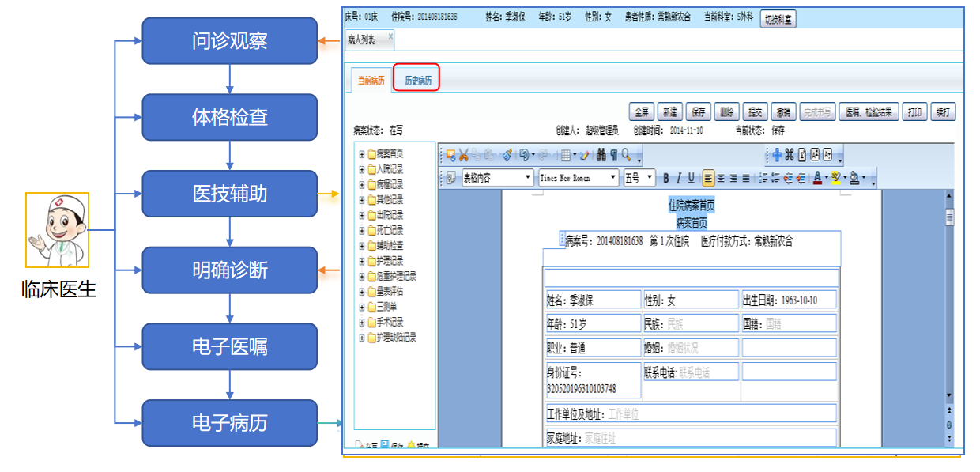Expand the 入院记录 folder node

click(361, 169)
